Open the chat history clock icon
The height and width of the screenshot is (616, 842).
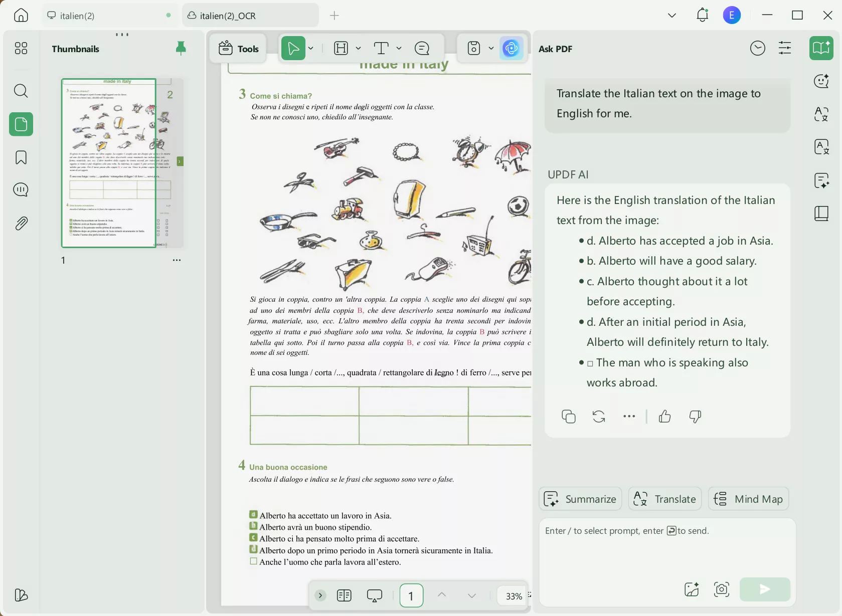tap(757, 49)
